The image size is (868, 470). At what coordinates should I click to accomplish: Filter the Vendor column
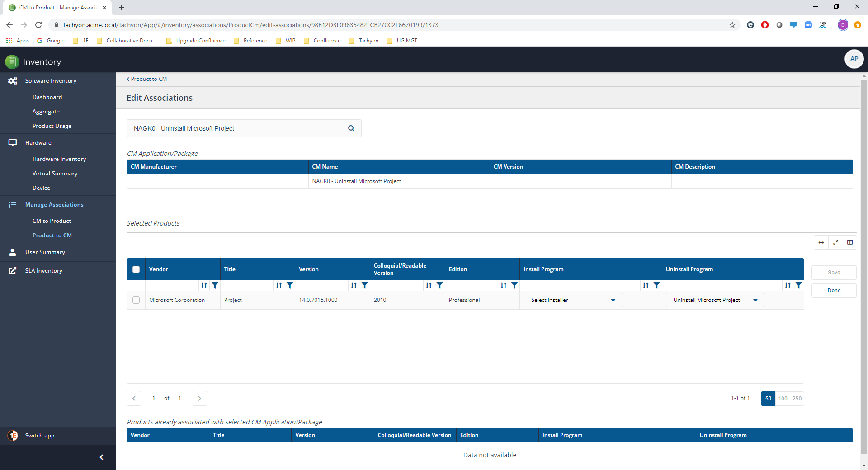[215, 285]
